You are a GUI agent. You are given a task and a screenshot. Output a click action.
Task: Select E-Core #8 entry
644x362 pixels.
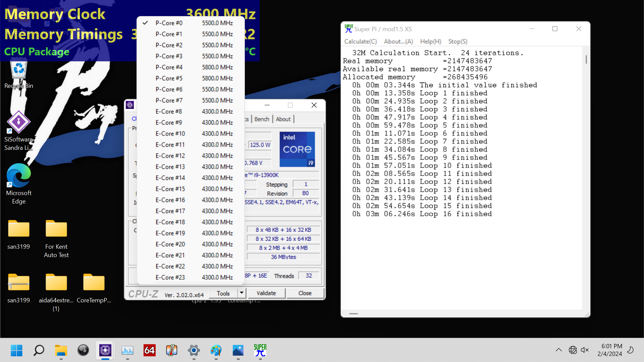[191, 111]
